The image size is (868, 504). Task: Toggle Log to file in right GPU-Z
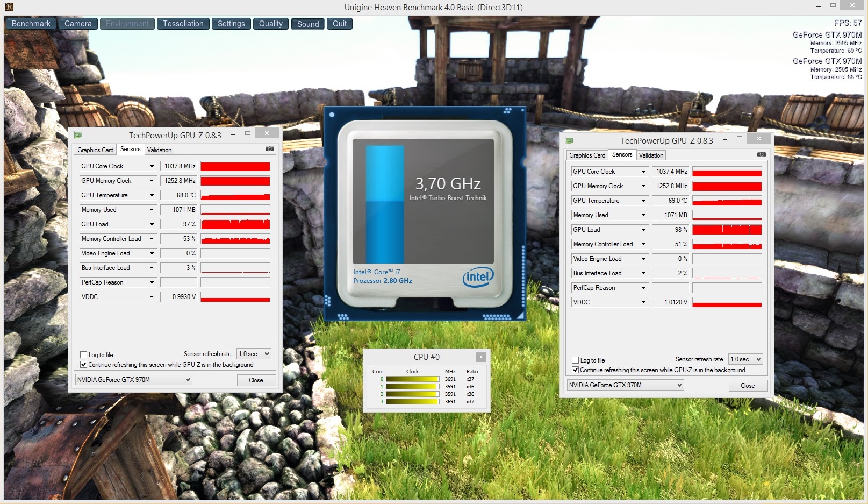click(x=575, y=360)
